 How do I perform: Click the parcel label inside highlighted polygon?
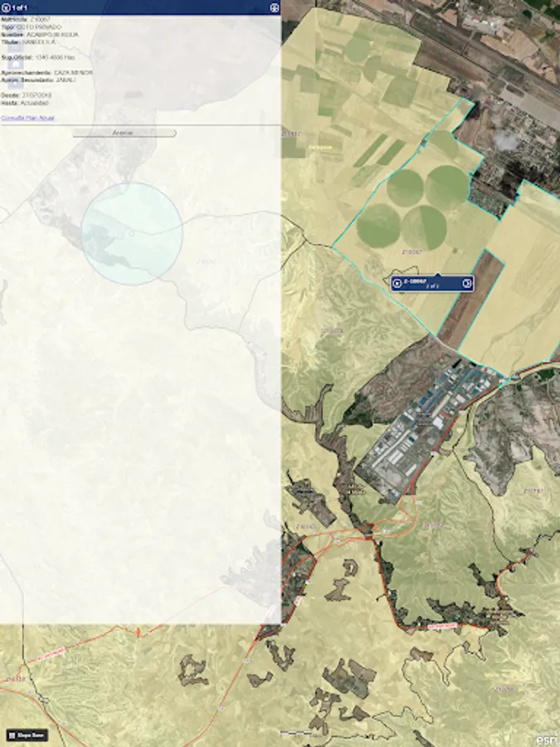pyautogui.click(x=411, y=251)
